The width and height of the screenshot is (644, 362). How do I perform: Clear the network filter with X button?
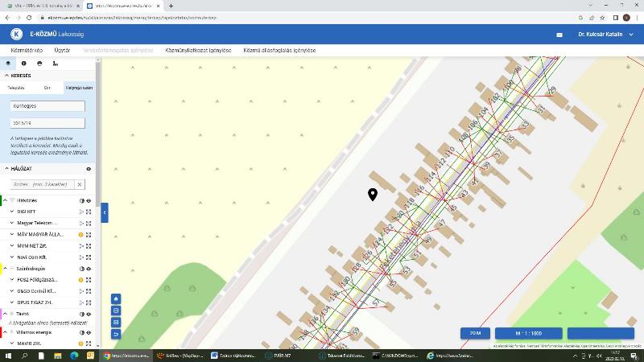(x=80, y=184)
